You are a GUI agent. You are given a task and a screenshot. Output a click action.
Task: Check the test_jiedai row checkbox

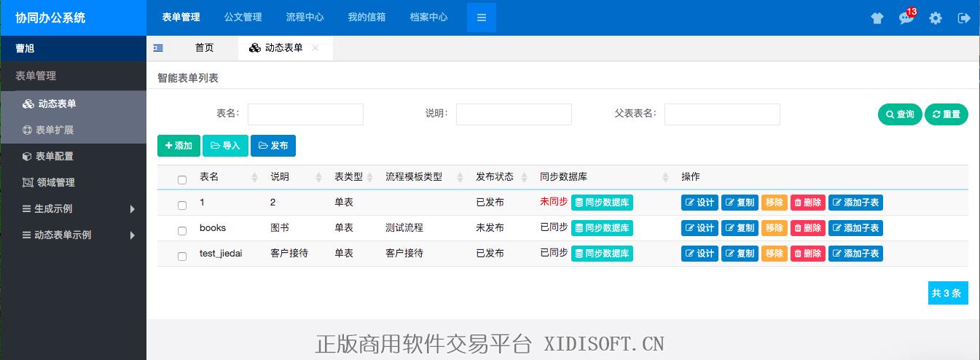click(182, 257)
